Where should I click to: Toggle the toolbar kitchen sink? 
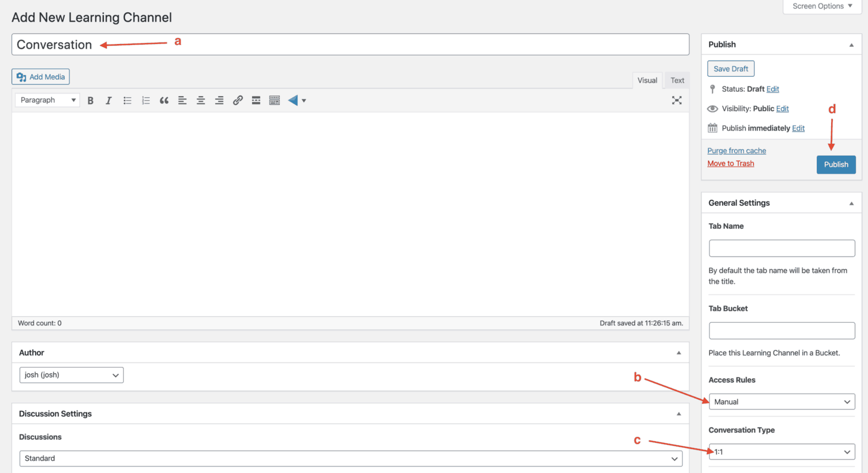(275, 100)
